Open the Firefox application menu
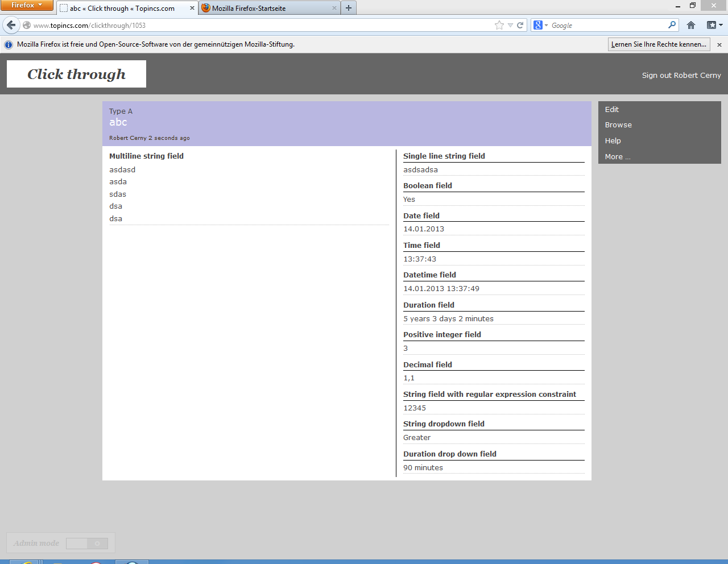 point(27,5)
